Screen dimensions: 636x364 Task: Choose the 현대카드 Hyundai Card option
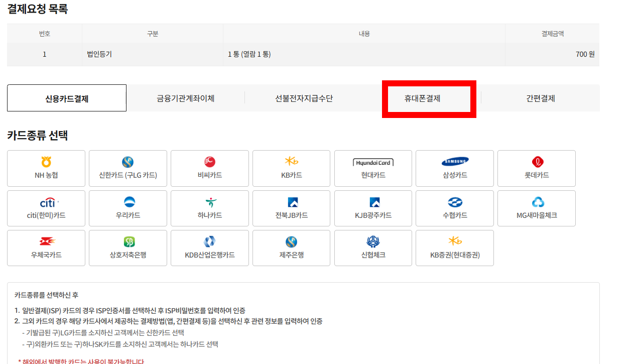(x=373, y=168)
